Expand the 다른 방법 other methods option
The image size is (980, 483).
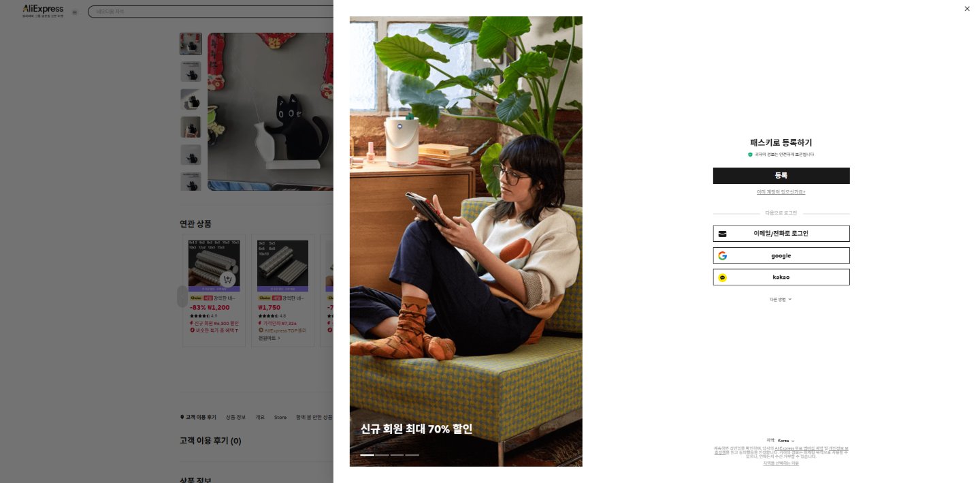tap(781, 299)
